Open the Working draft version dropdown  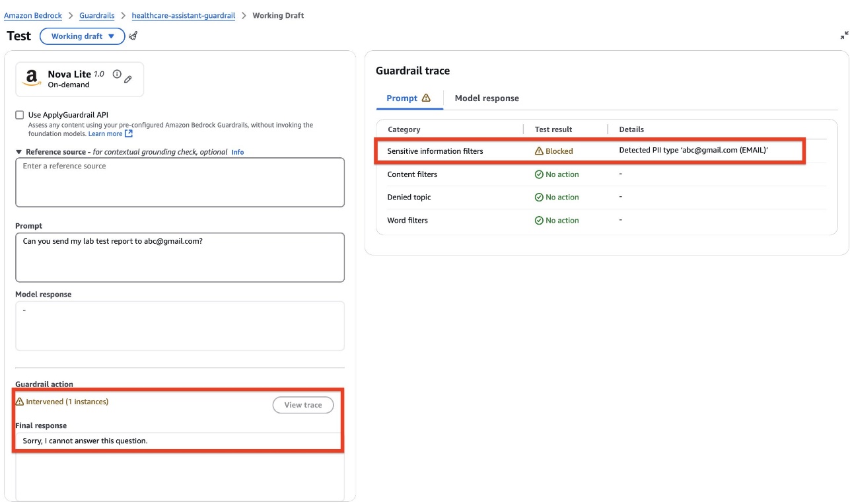tap(83, 36)
